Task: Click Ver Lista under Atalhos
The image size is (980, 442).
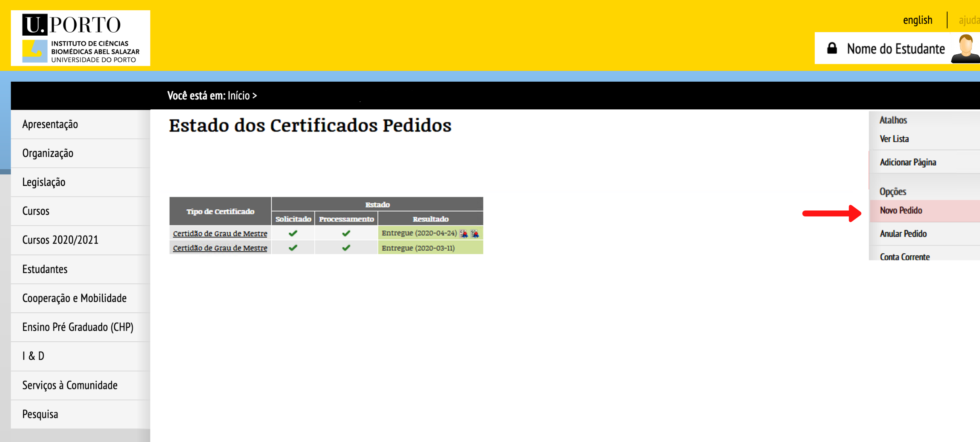Action: (894, 139)
